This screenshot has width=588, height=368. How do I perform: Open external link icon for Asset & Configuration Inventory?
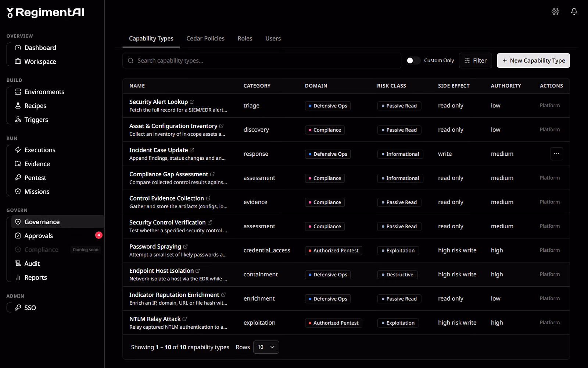coord(221,126)
